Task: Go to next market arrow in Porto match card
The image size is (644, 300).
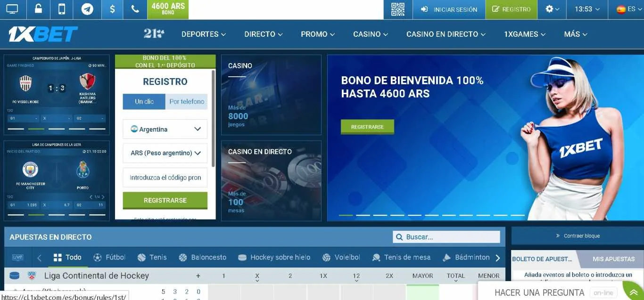Action: [x=103, y=197]
